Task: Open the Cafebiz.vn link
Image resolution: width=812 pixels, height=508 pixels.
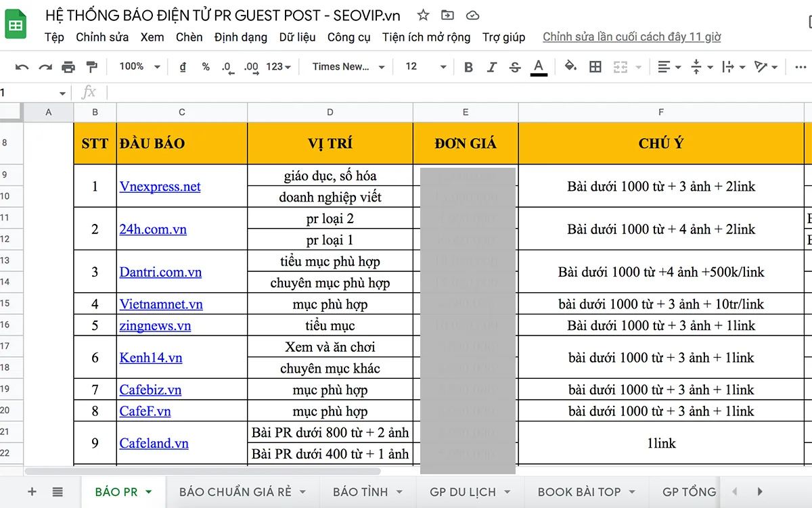Action: pos(151,390)
